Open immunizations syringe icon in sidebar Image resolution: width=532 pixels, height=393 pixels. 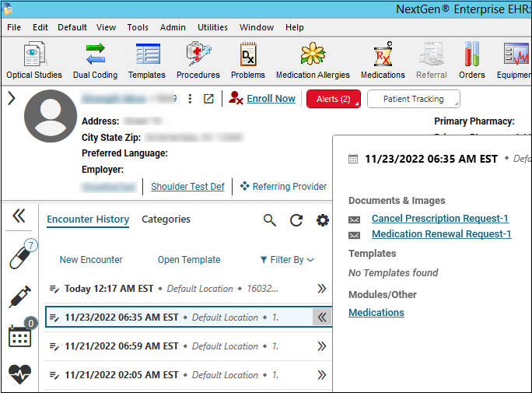click(19, 297)
